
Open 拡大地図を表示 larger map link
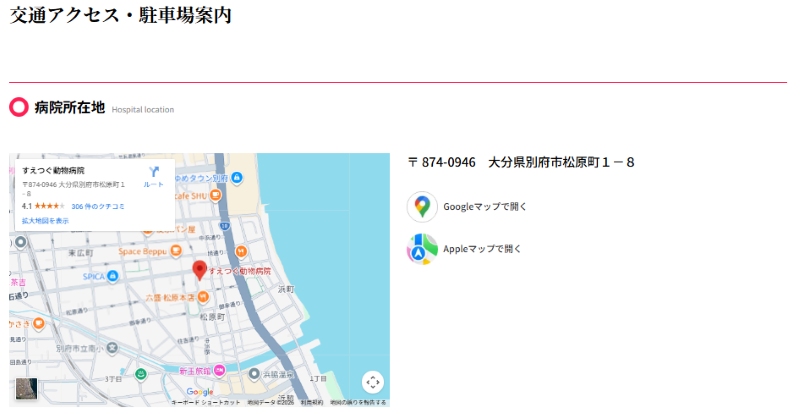pos(45,221)
